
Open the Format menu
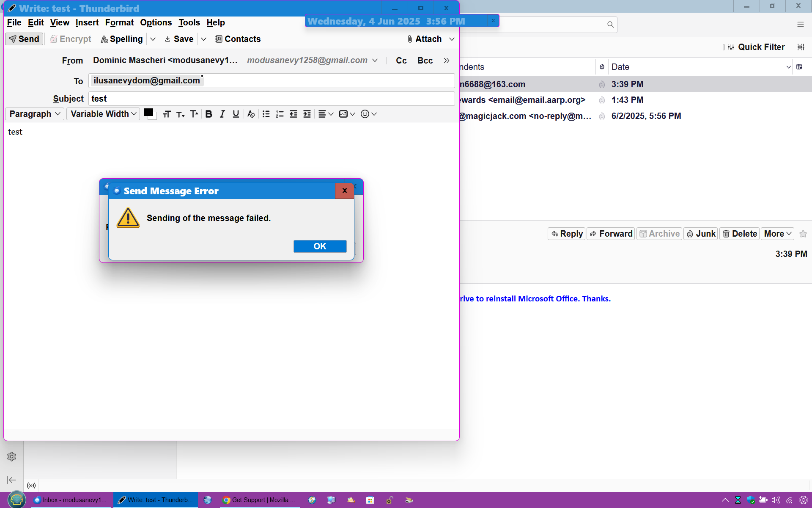pos(119,22)
